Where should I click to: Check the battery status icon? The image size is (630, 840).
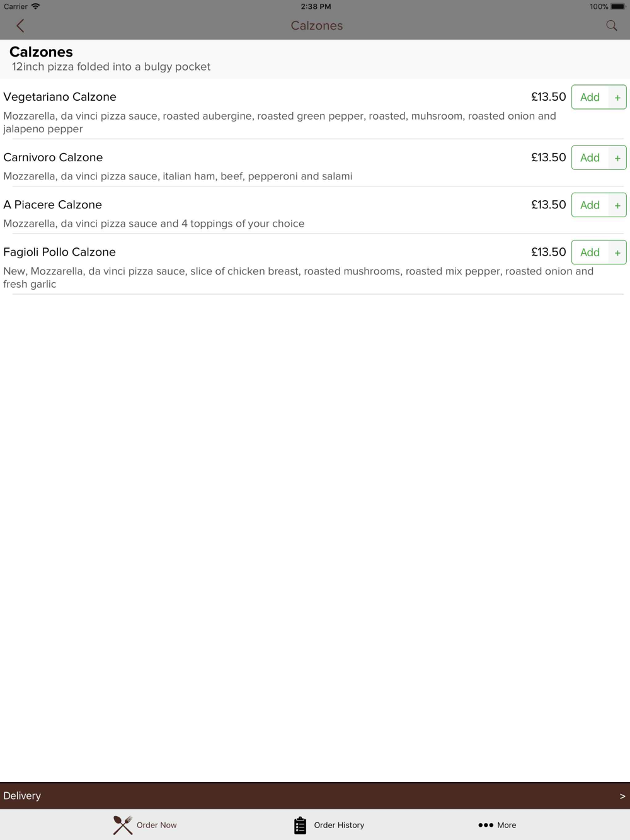(617, 6)
